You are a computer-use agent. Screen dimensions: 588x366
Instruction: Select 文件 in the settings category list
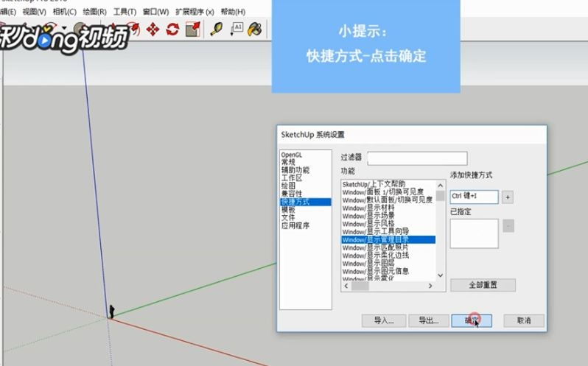point(288,218)
